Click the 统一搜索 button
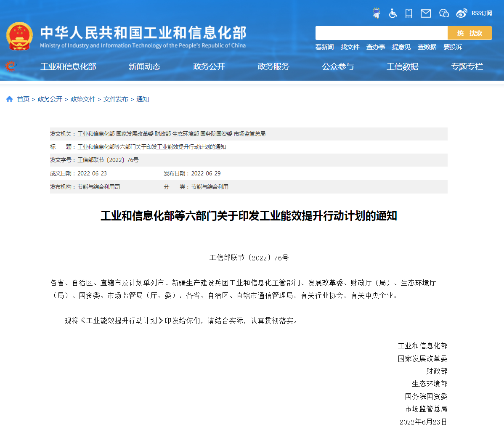The width and height of the screenshot is (504, 427). tap(470, 33)
